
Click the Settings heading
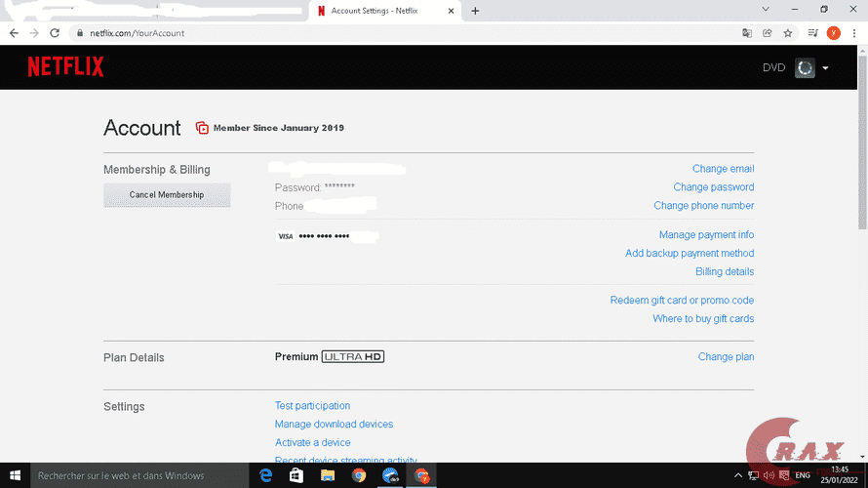tap(124, 407)
